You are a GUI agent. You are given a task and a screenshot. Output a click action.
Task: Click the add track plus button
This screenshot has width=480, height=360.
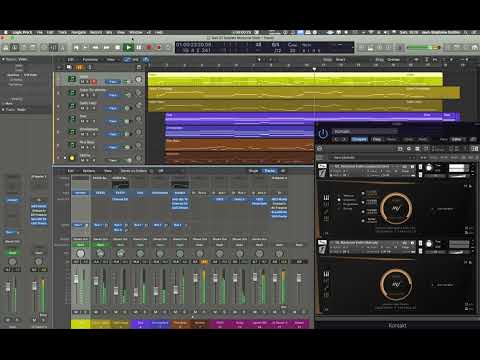pyautogui.click(x=58, y=67)
